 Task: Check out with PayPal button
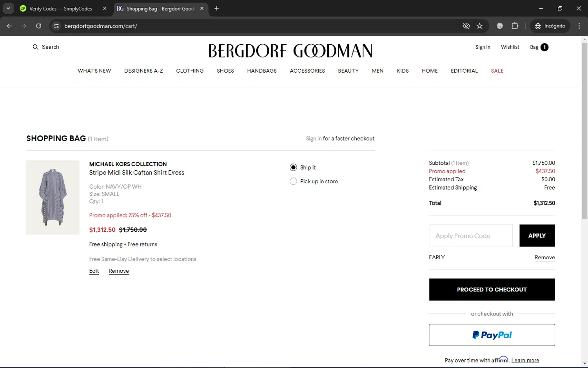(x=492, y=335)
